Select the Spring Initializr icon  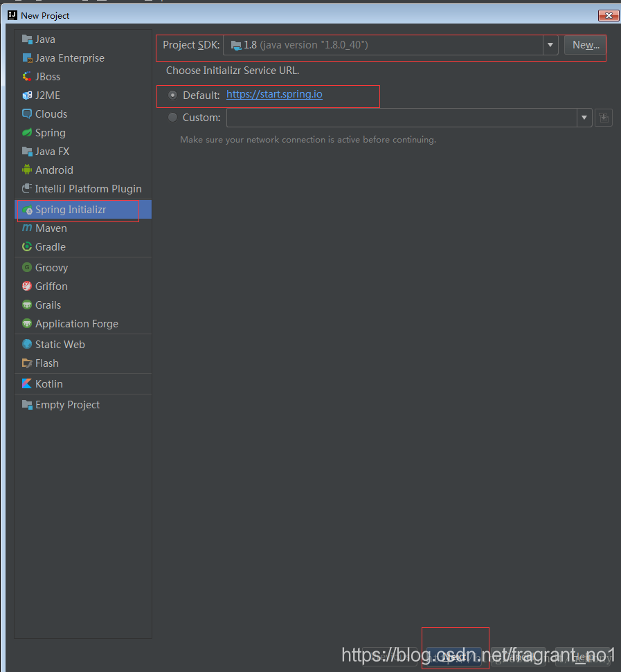(28, 210)
